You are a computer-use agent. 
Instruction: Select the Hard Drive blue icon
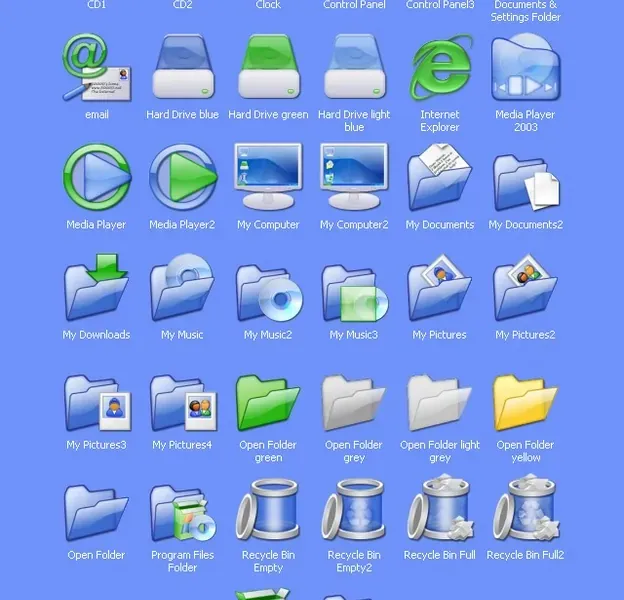coord(183,67)
